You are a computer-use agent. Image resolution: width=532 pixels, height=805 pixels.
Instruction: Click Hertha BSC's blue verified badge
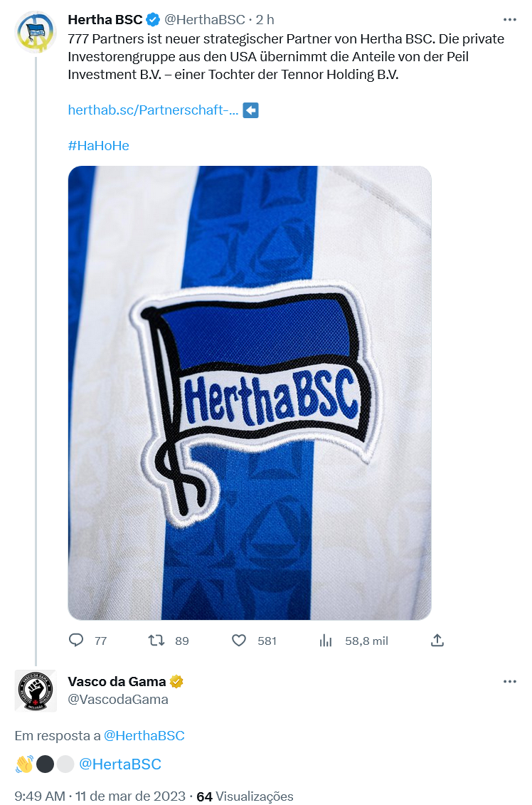(x=152, y=19)
